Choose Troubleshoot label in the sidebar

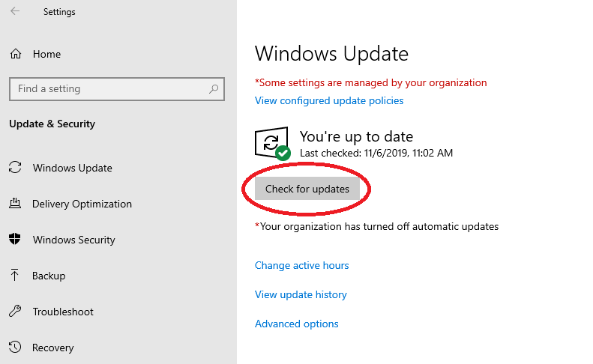click(63, 312)
